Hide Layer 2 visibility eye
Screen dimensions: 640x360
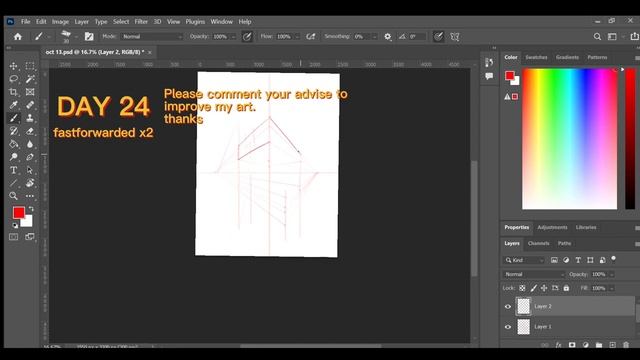click(x=508, y=307)
